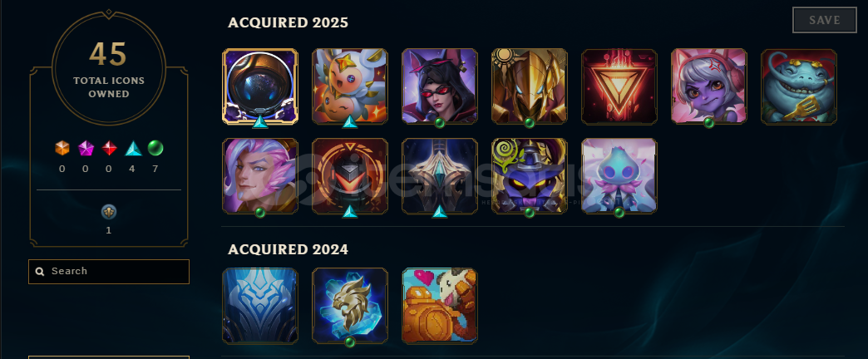Select the fox-eared woman with red sunglasses icon
The image size is (868, 359).
(440, 86)
